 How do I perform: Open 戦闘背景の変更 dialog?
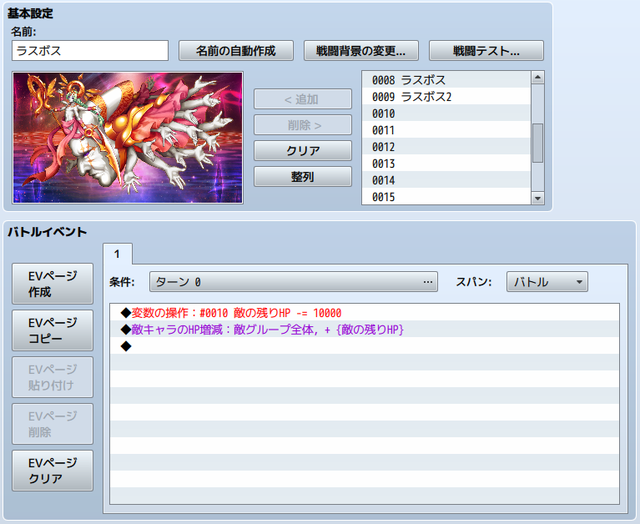361,51
